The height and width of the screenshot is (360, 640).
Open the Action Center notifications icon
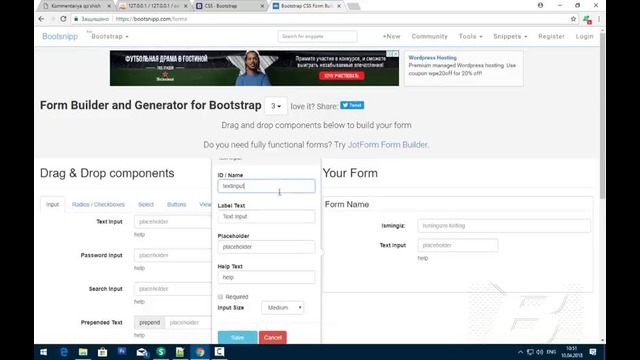click(x=593, y=352)
